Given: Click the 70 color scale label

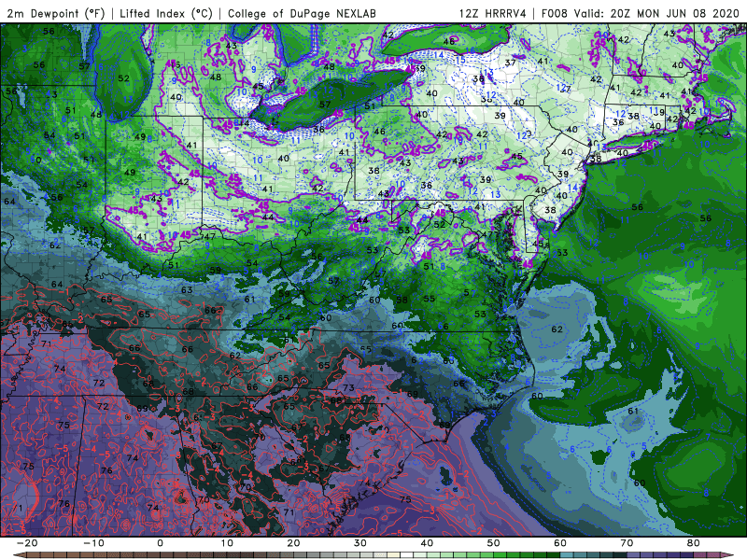Looking at the screenshot, I should pyautogui.click(x=627, y=543).
